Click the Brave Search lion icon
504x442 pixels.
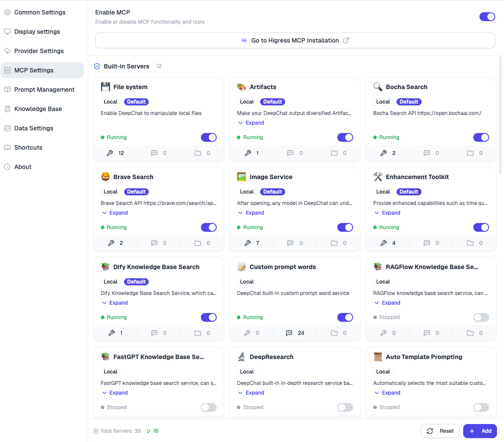pos(105,176)
